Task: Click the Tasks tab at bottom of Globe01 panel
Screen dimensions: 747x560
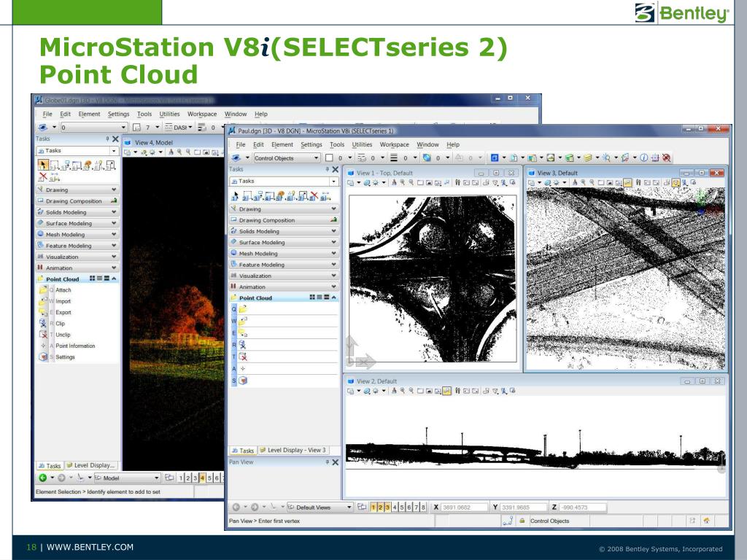Action: point(50,466)
